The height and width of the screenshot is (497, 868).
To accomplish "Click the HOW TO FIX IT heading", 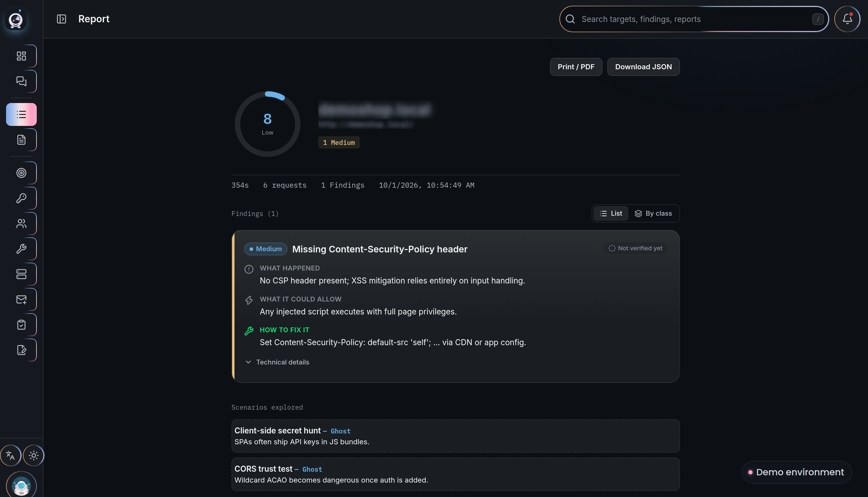I will [285, 330].
